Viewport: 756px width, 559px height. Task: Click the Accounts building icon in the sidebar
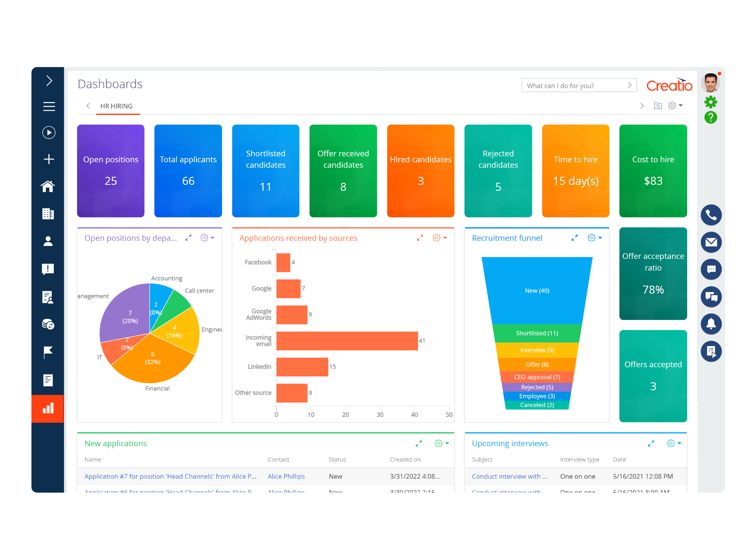[x=48, y=214]
